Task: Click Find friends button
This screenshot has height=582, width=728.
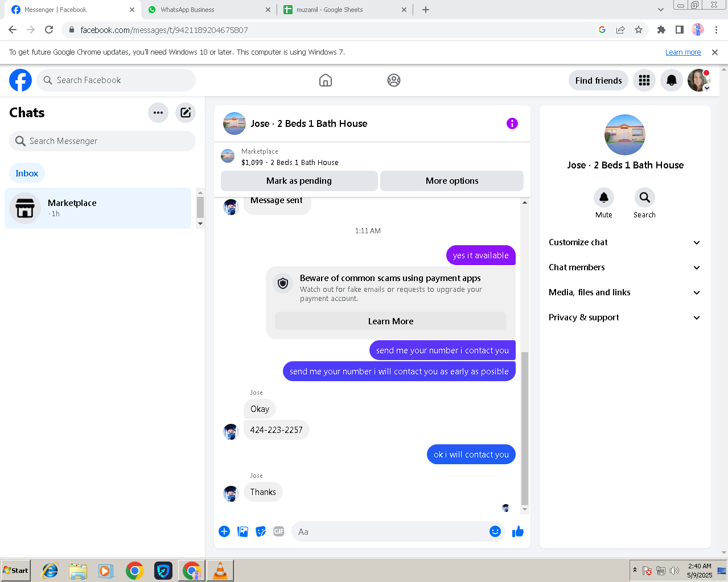Action: [x=598, y=80]
